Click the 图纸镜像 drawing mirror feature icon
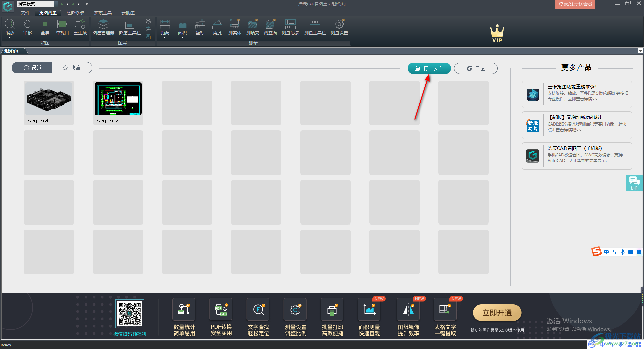This screenshot has height=349, width=644. 408,309
